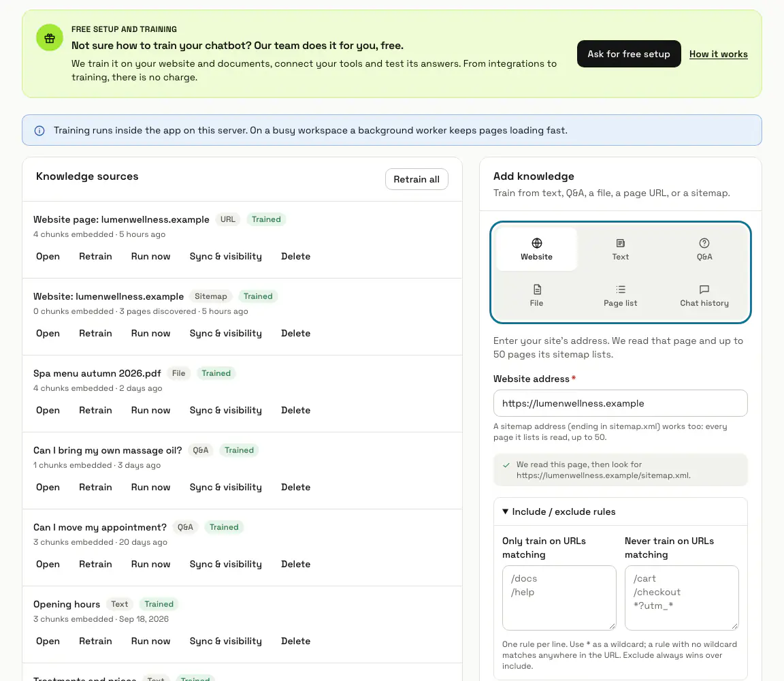Select the File icon
Screen dimensions: 784x681
pyautogui.click(x=536, y=289)
